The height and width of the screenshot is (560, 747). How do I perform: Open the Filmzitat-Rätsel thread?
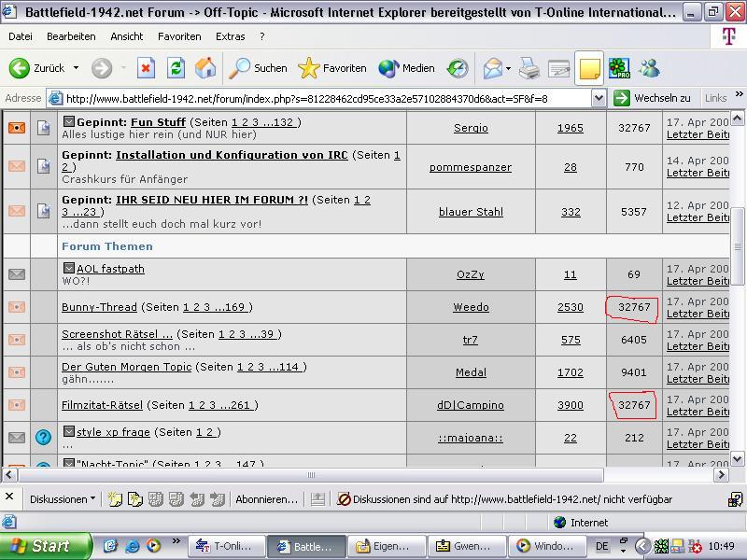point(102,405)
